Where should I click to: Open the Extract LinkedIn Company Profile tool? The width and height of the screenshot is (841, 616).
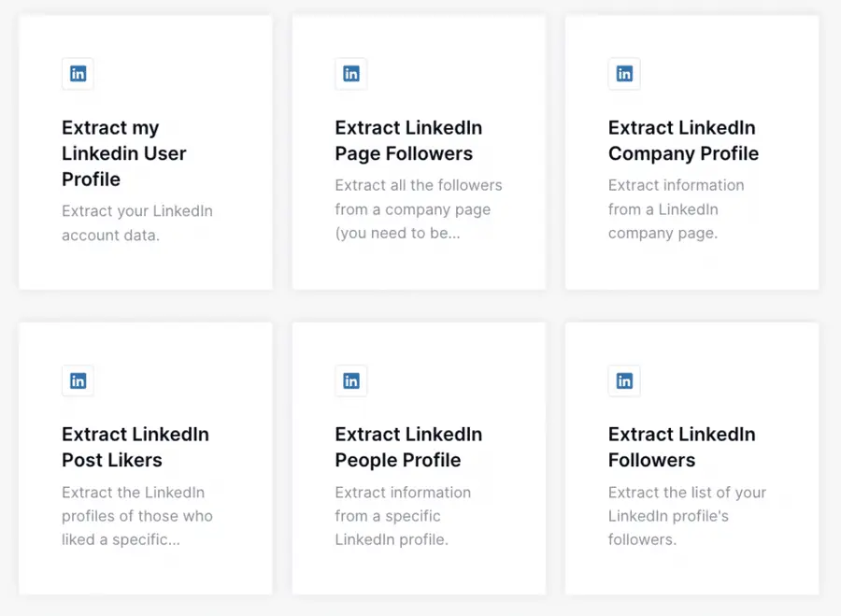[x=682, y=140]
